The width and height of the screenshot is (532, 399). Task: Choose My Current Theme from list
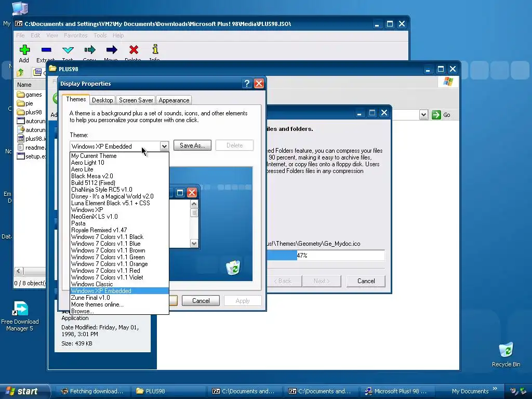119,156
